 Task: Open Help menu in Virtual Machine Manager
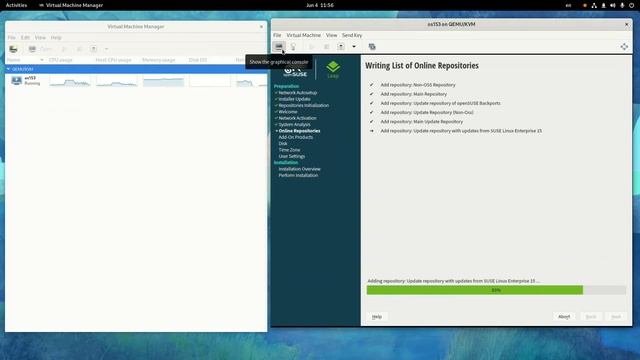tap(56, 38)
